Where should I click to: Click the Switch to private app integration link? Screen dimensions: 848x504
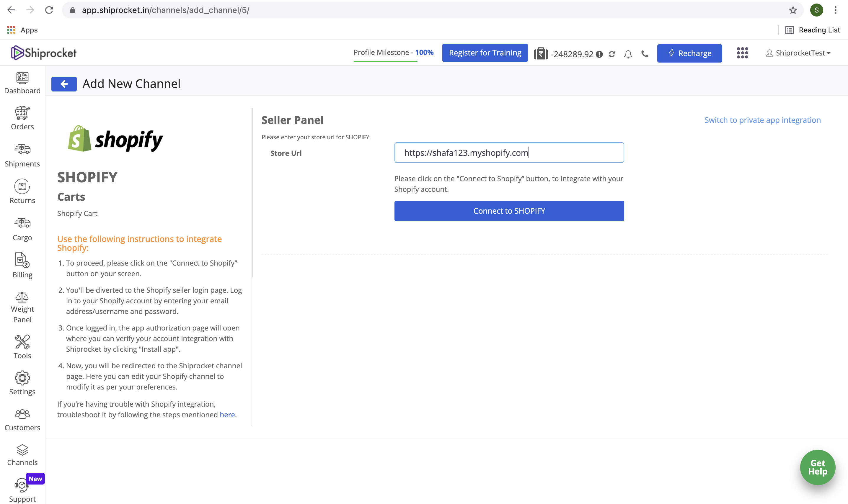point(762,120)
